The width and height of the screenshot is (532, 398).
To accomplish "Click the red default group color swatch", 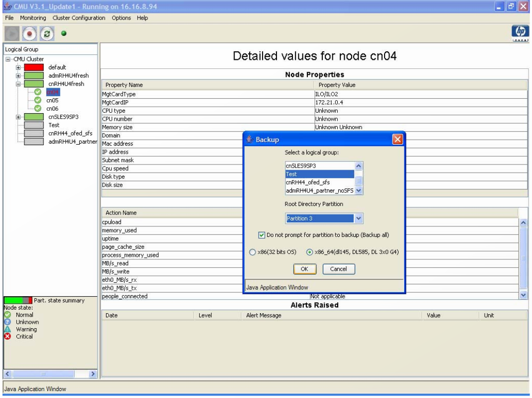I will click(x=34, y=67).
